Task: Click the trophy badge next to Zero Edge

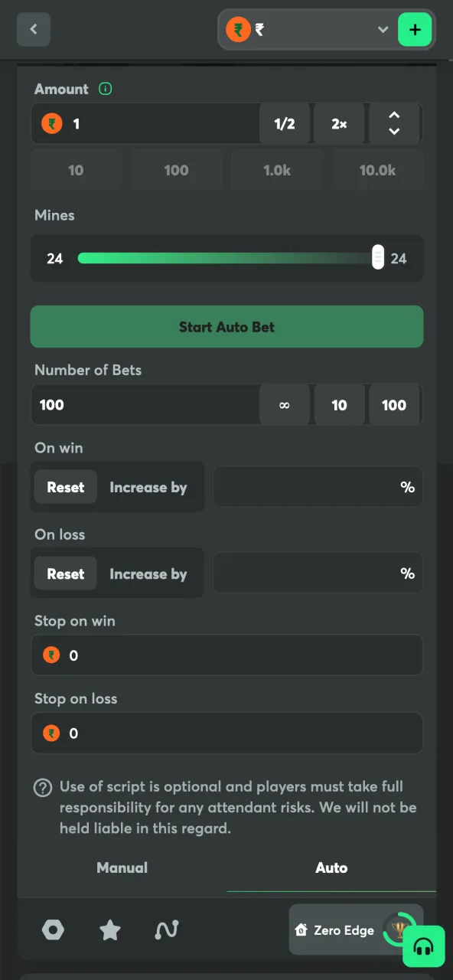Action: [x=401, y=930]
